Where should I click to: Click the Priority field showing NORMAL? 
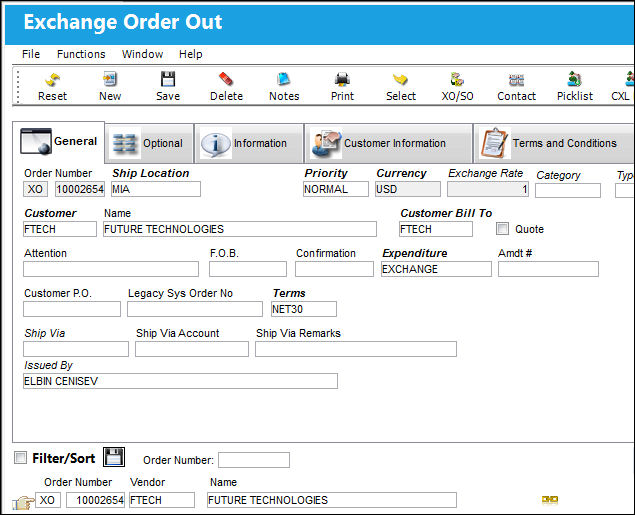pyautogui.click(x=336, y=189)
